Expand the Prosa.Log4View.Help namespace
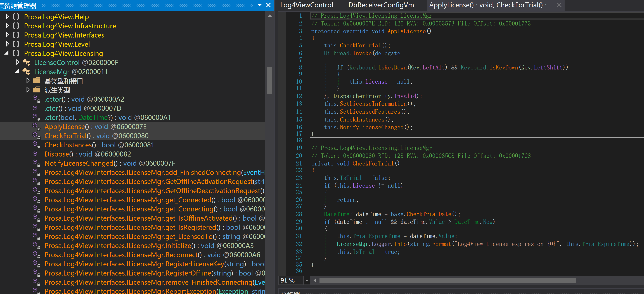Screen dimensions: 644x294 7,17
